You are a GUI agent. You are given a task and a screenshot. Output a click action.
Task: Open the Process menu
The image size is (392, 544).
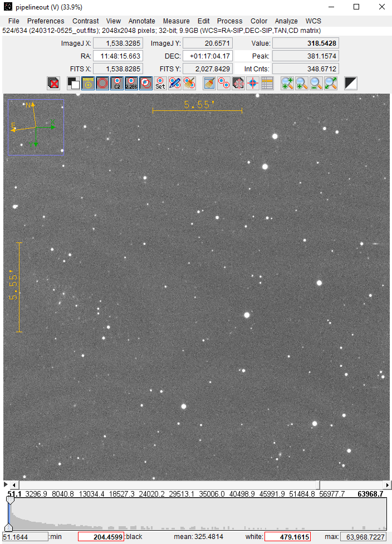click(x=229, y=21)
